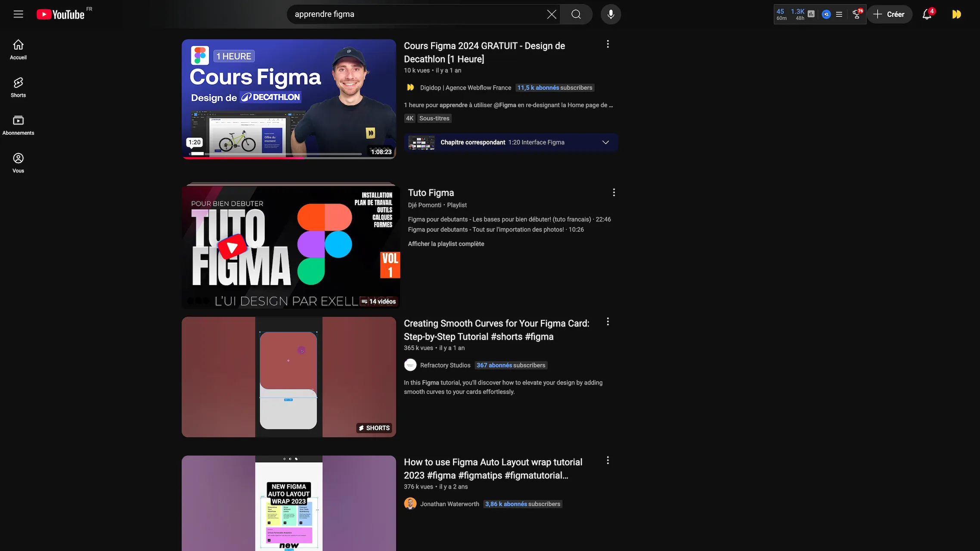This screenshot has width=980, height=551.
Task: Click the 4K badge
Action: 409,118
